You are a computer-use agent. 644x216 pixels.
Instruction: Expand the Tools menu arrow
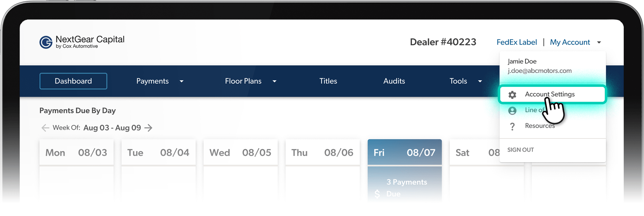(x=480, y=81)
